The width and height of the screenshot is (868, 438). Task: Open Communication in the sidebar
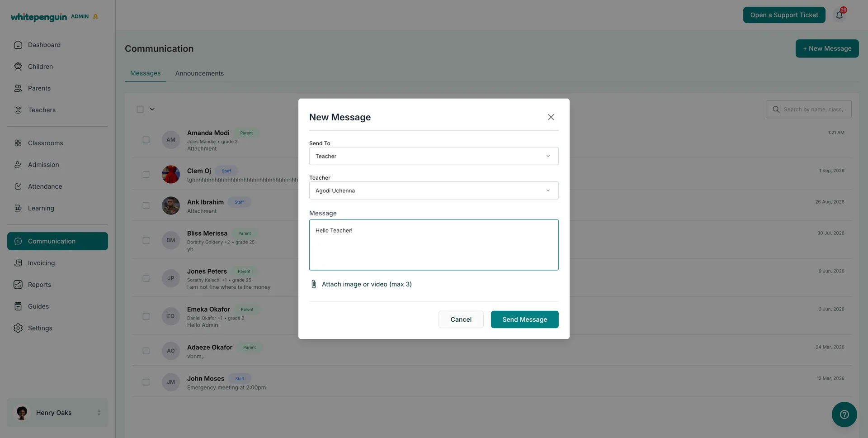(57, 241)
